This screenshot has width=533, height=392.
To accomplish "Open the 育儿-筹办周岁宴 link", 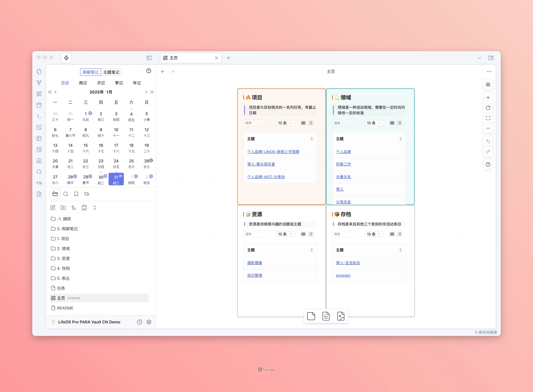I will pyautogui.click(x=261, y=164).
